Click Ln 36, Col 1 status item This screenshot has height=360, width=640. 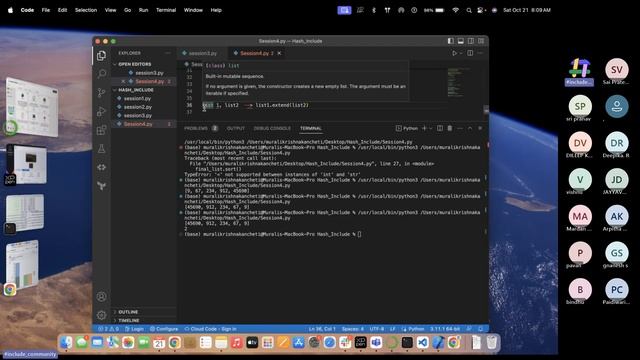coord(322,329)
